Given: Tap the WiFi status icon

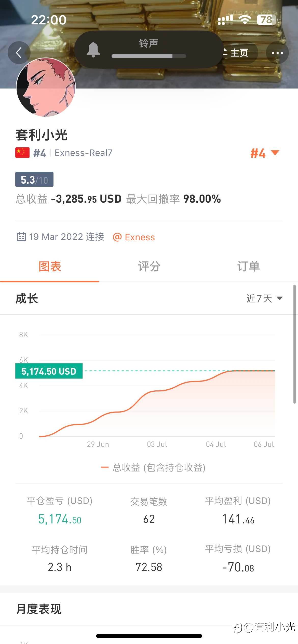Looking at the screenshot, I should pos(245,20).
